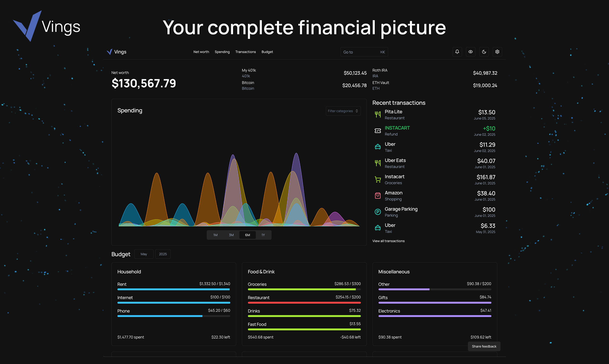Open settings via the gear icon
The width and height of the screenshot is (609, 364).
point(497,52)
